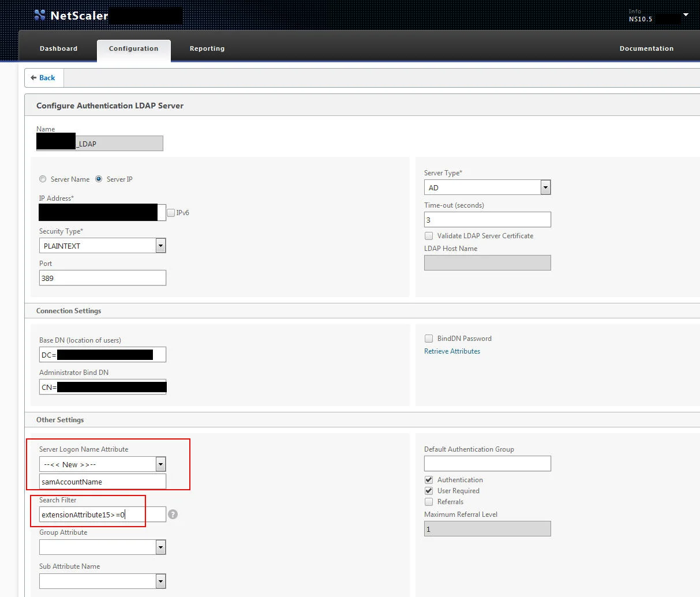
Task: Click the Administrator Bind DN field
Action: [x=102, y=386]
